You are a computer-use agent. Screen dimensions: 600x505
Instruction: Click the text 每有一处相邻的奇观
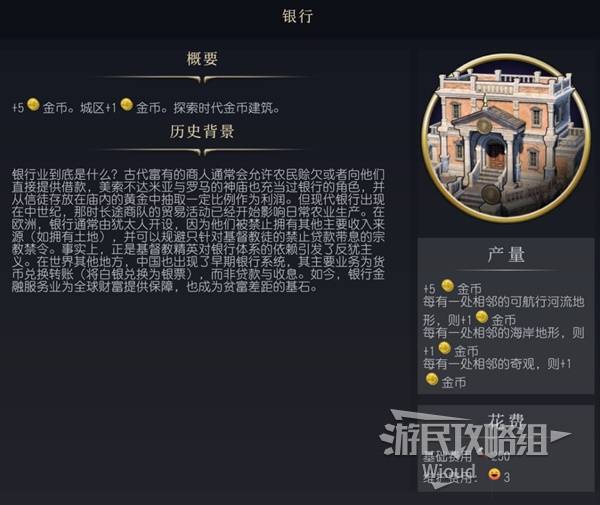coord(479,364)
